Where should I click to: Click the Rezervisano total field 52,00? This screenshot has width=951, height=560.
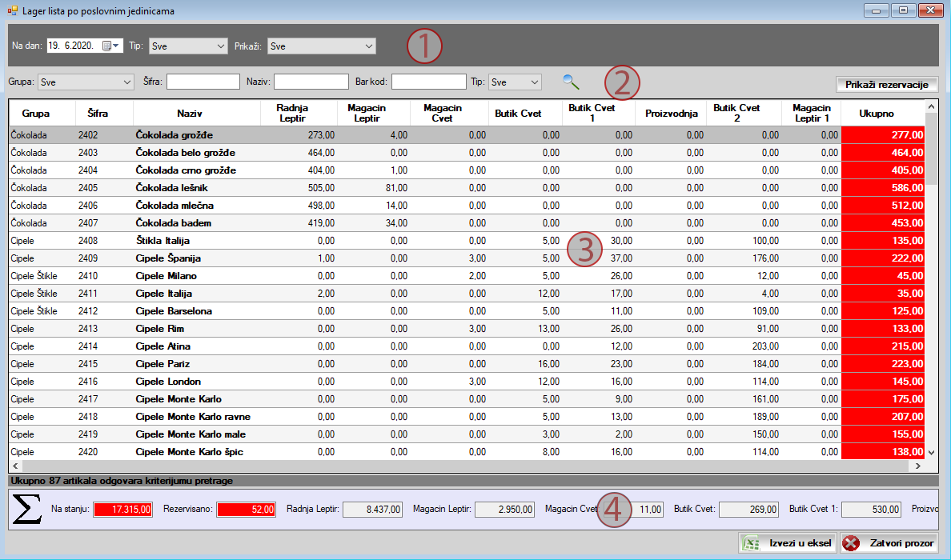tap(247, 509)
